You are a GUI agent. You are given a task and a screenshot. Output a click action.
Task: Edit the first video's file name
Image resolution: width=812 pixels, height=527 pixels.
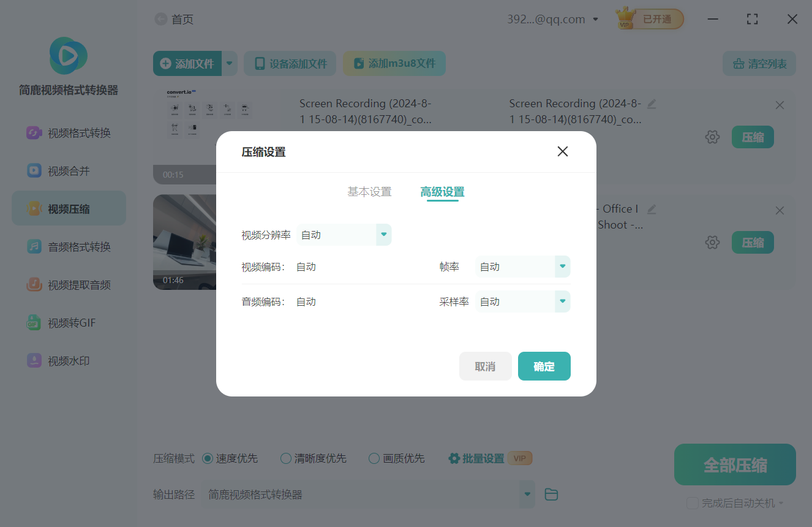[651, 104]
